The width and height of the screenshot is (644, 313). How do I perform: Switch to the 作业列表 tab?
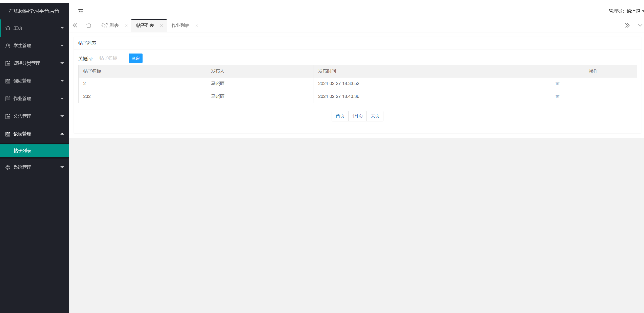[x=180, y=25]
